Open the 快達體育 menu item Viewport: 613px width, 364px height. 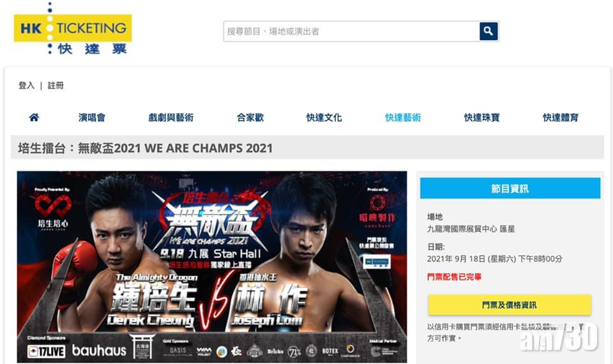point(561,118)
